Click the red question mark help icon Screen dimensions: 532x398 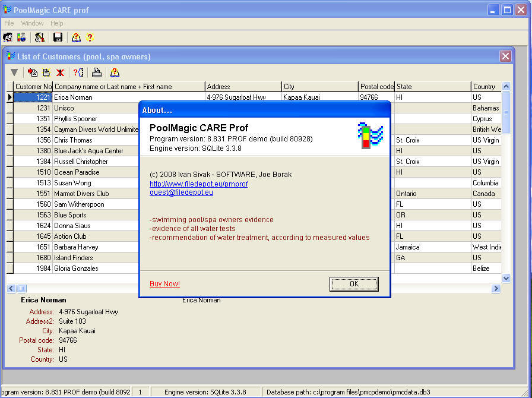[x=90, y=37]
